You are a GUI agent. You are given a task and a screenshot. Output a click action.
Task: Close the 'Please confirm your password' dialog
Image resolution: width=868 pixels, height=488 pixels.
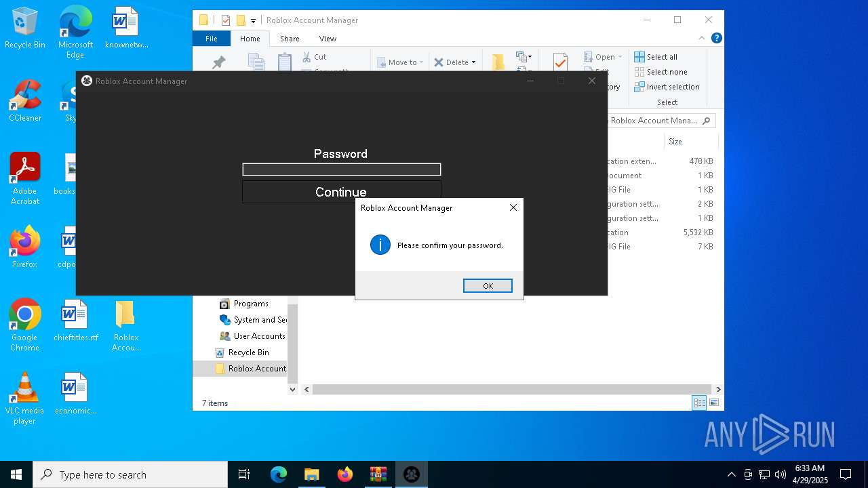click(x=513, y=207)
